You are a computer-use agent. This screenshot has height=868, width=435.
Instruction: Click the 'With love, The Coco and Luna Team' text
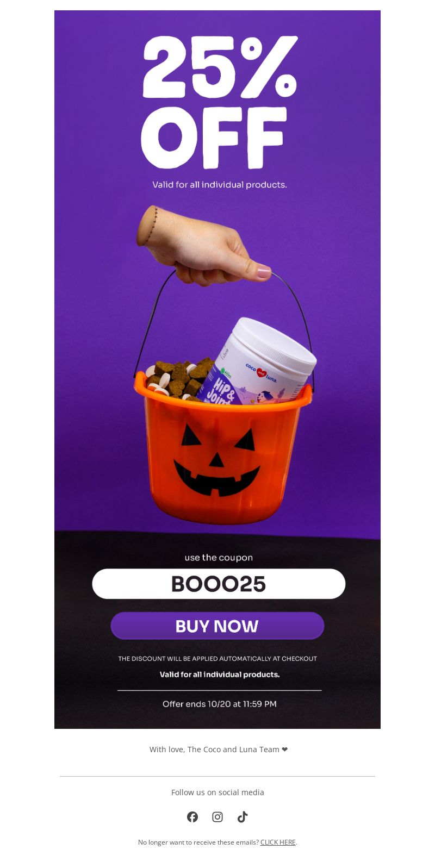[215, 750]
